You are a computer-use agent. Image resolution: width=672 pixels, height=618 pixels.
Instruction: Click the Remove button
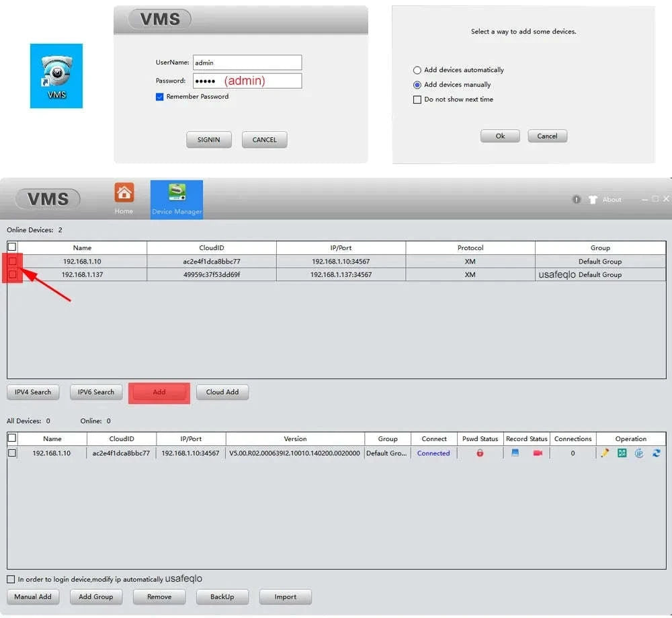[159, 596]
